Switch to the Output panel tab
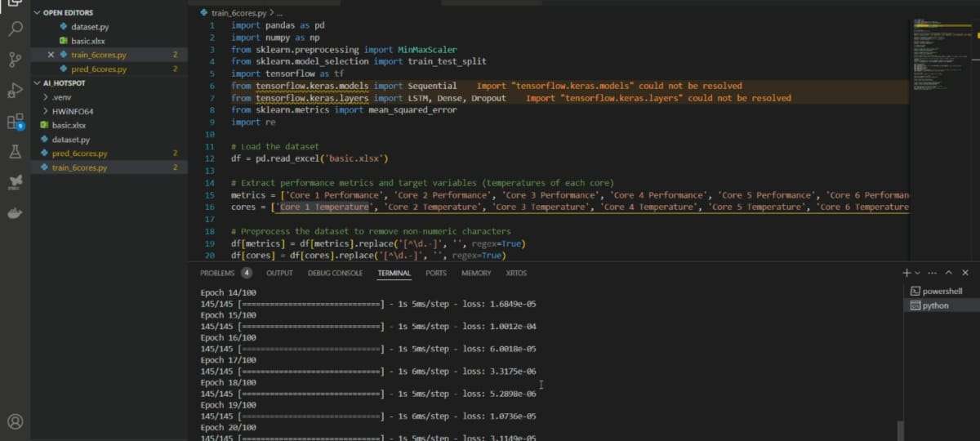 coord(279,273)
